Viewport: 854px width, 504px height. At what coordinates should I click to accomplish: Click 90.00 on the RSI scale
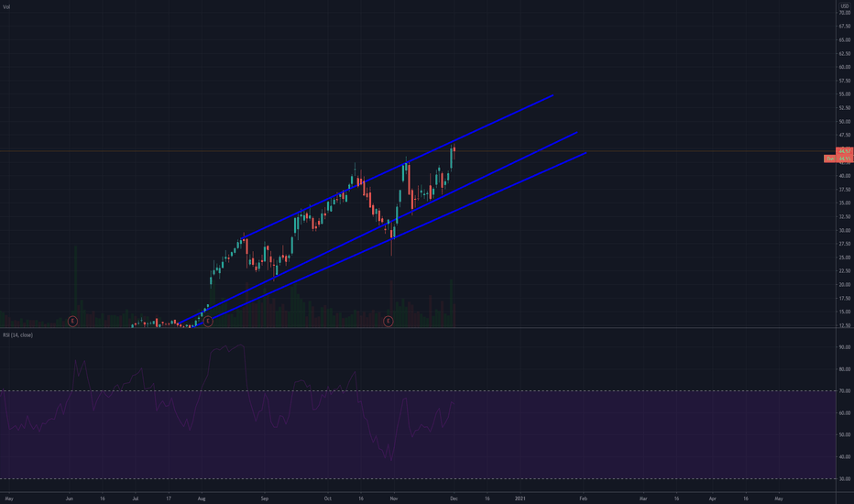click(x=845, y=347)
